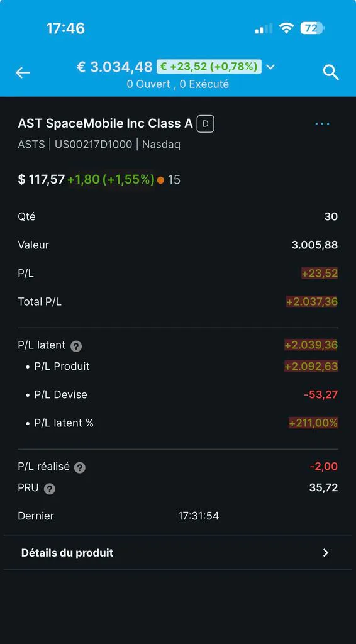The image size is (356, 644).
Task: Open the three-dots more options menu
Action: coord(322,124)
